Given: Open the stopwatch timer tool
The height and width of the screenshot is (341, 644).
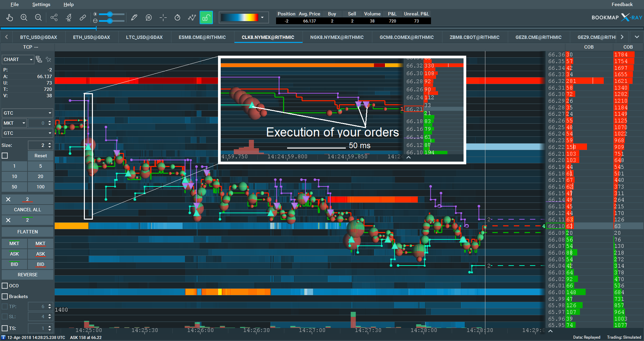Looking at the screenshot, I should [x=177, y=17].
